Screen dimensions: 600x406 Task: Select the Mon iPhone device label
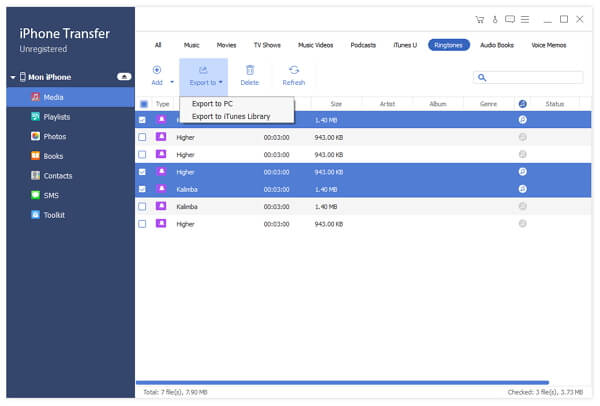50,77
